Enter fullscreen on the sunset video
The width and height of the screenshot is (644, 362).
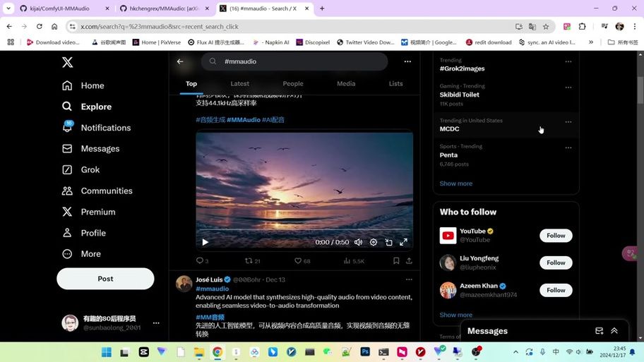(403, 242)
